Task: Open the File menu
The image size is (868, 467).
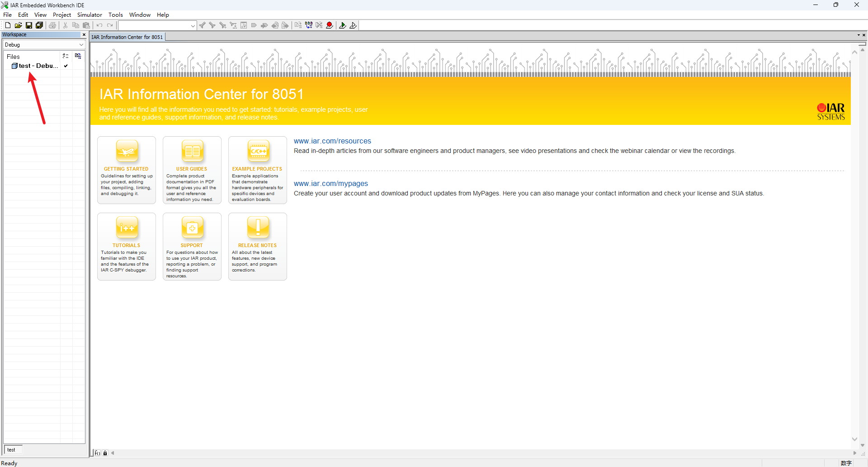Action: (x=8, y=14)
